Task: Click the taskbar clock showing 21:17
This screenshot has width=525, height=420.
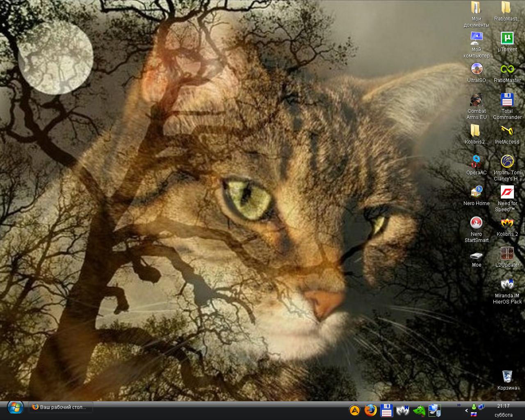Action: [x=503, y=406]
